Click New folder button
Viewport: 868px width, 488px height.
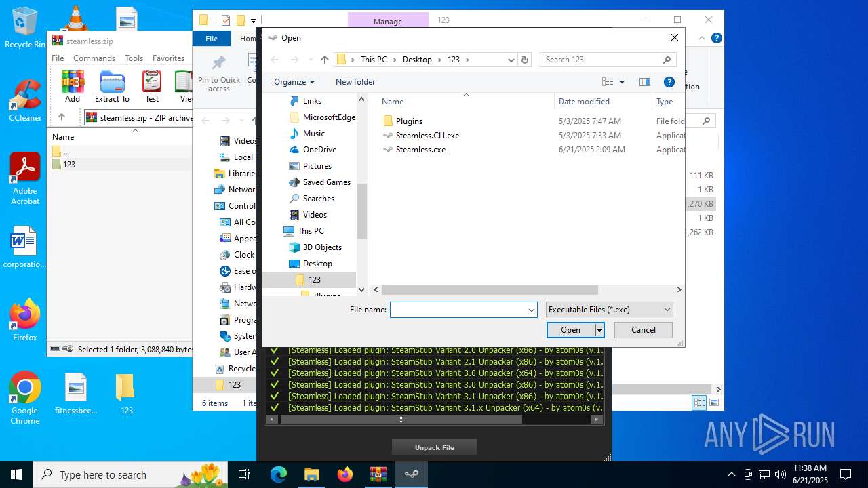(x=355, y=82)
